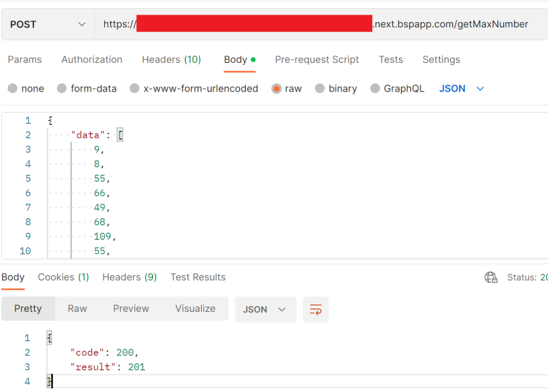This screenshot has width=548, height=392.
Task: Go to the request Headers (10) tab
Action: pos(171,59)
